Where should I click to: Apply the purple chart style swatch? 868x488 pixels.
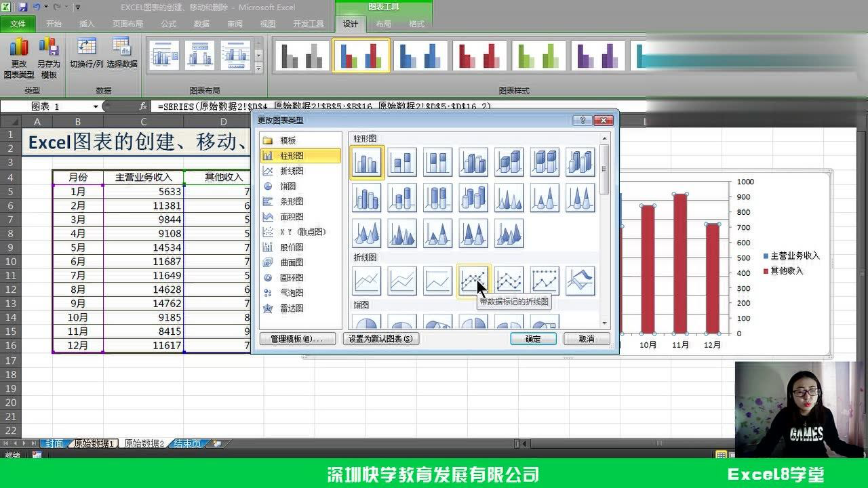pyautogui.click(x=598, y=56)
